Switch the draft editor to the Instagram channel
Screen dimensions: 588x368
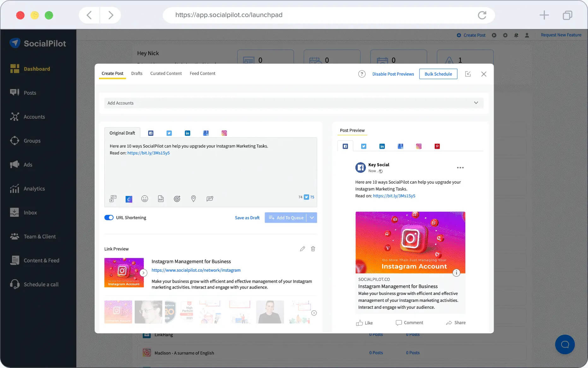[x=224, y=133]
